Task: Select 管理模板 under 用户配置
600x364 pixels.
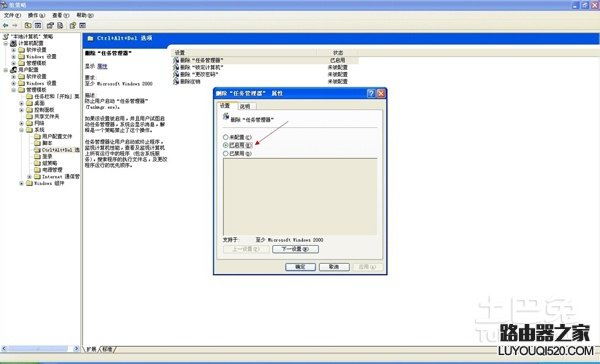Action: point(36,90)
